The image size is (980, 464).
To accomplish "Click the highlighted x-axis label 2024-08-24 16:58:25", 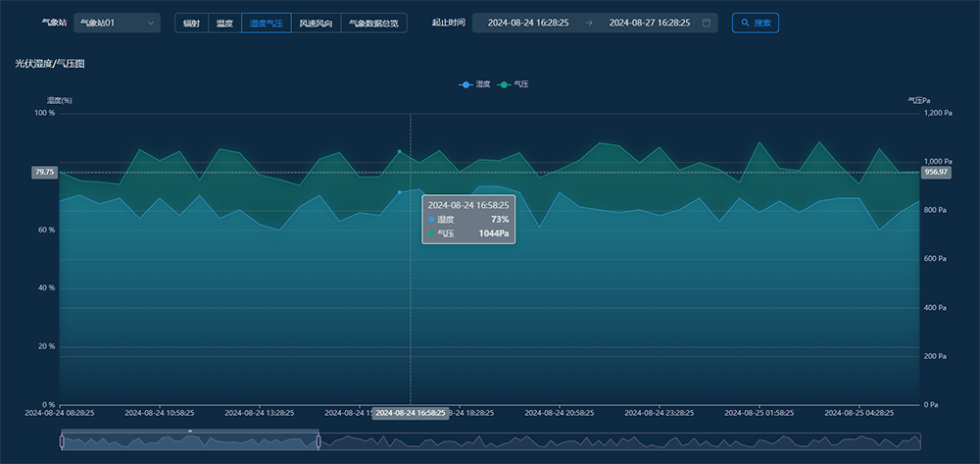I will 411,413.
